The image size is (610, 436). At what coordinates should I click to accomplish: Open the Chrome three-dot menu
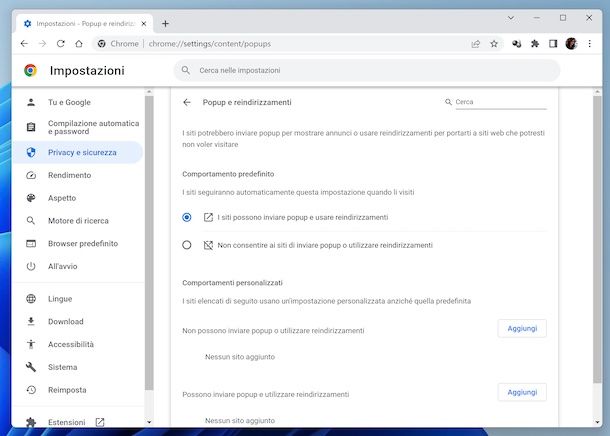(590, 44)
